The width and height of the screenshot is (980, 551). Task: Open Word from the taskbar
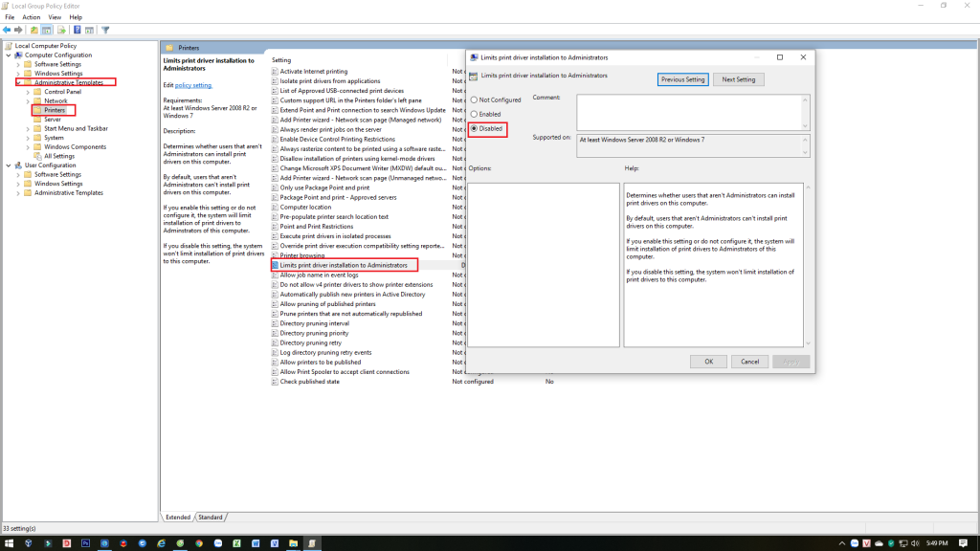[256, 543]
